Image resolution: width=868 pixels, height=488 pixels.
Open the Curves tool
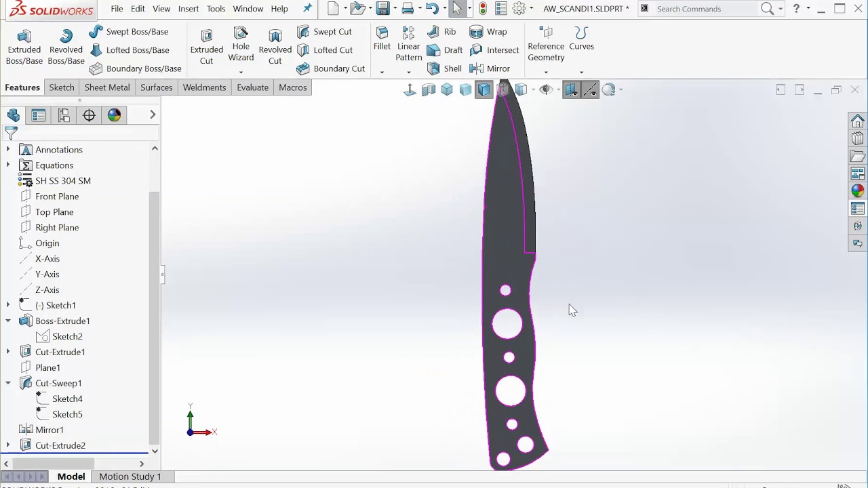click(581, 39)
